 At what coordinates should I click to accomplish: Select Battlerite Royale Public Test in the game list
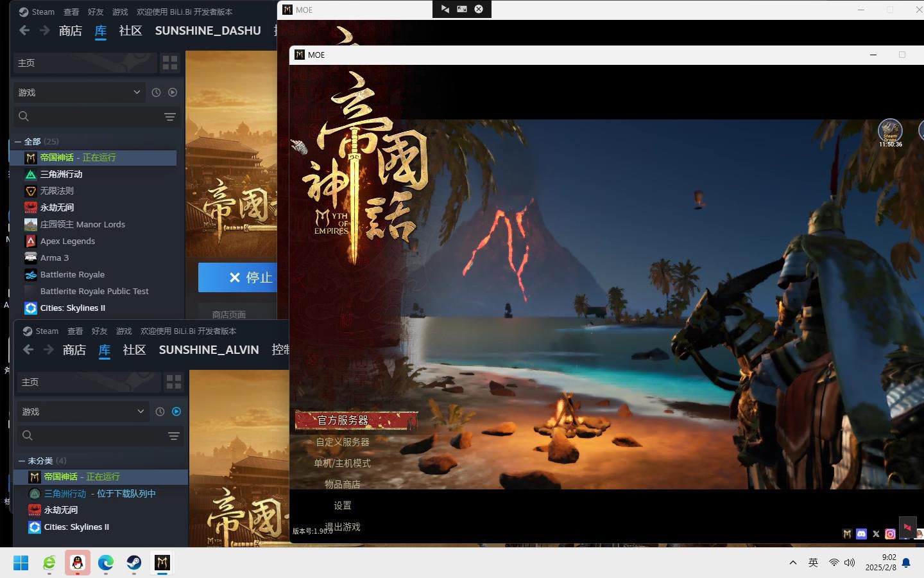click(94, 291)
